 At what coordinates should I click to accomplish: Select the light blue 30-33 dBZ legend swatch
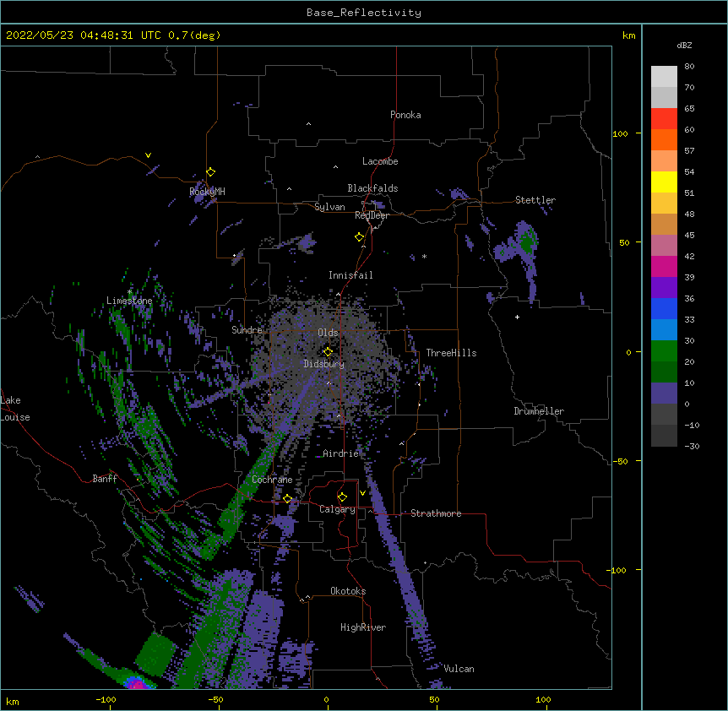(664, 330)
